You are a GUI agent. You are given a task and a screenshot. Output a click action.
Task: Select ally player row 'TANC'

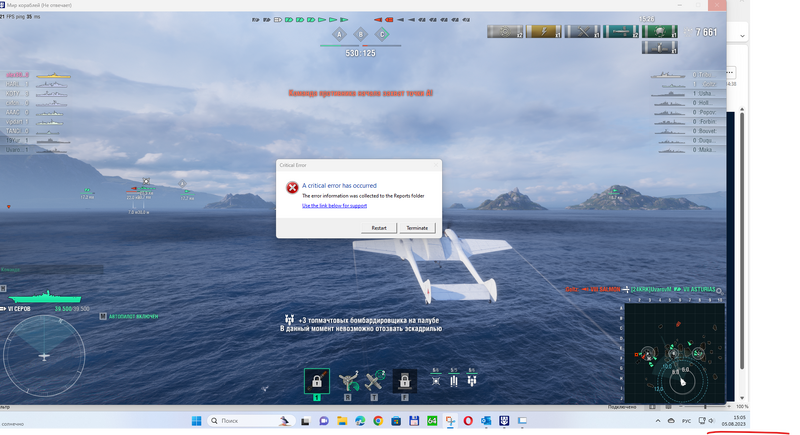[x=36, y=131]
